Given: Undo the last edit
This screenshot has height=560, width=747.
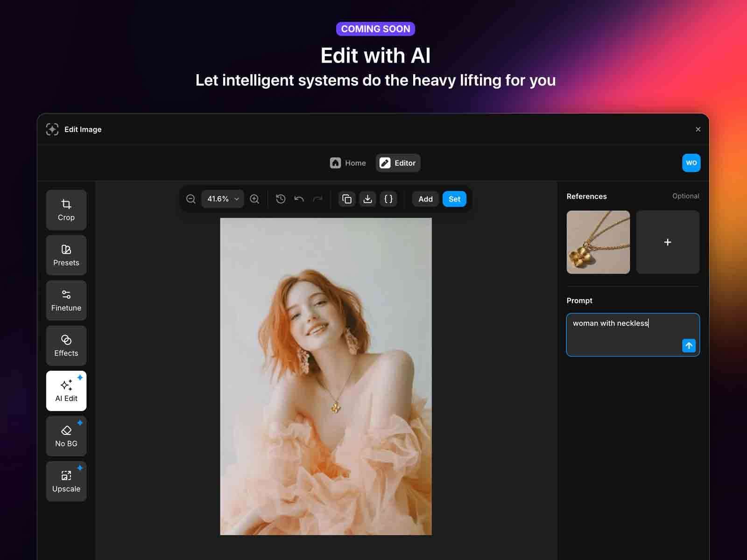Looking at the screenshot, I should 299,199.
